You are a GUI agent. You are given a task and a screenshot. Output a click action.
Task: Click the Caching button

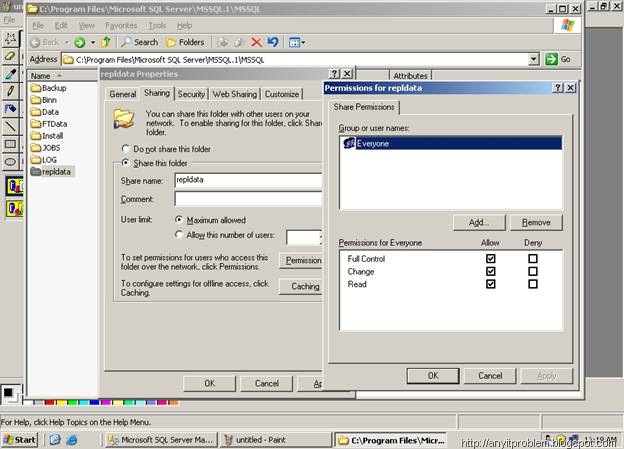pyautogui.click(x=302, y=286)
